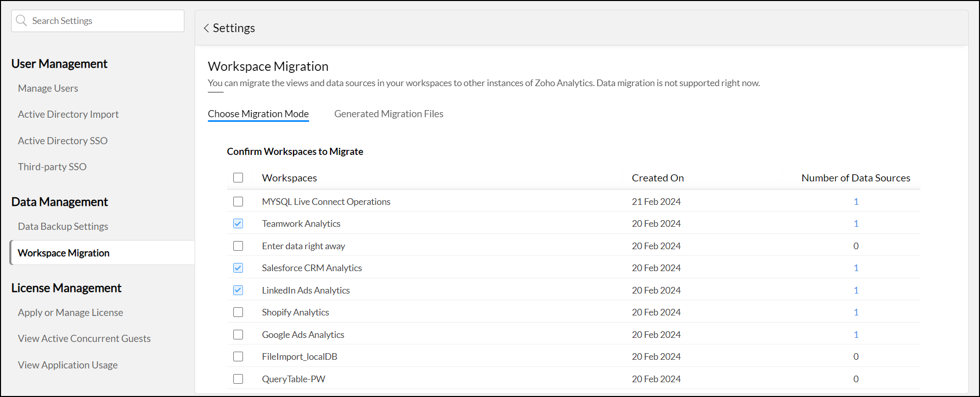This screenshot has height=397, width=980.
Task: Open Apply or Manage License
Action: pyautogui.click(x=70, y=313)
